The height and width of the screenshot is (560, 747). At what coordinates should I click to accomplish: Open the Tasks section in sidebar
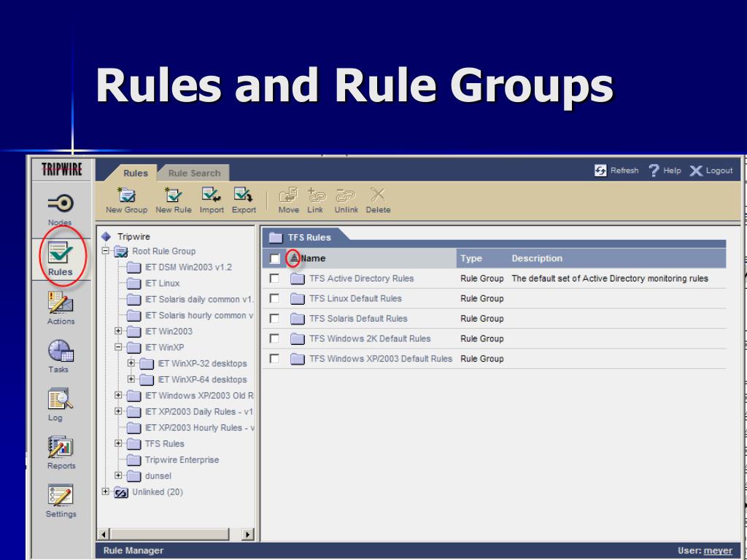pyautogui.click(x=60, y=356)
